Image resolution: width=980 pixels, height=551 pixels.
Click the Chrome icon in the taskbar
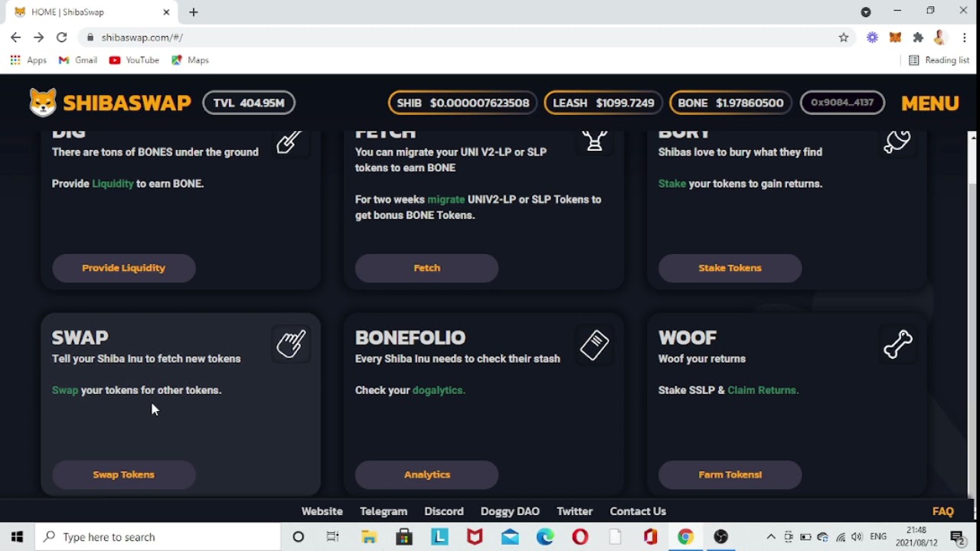tap(686, 537)
